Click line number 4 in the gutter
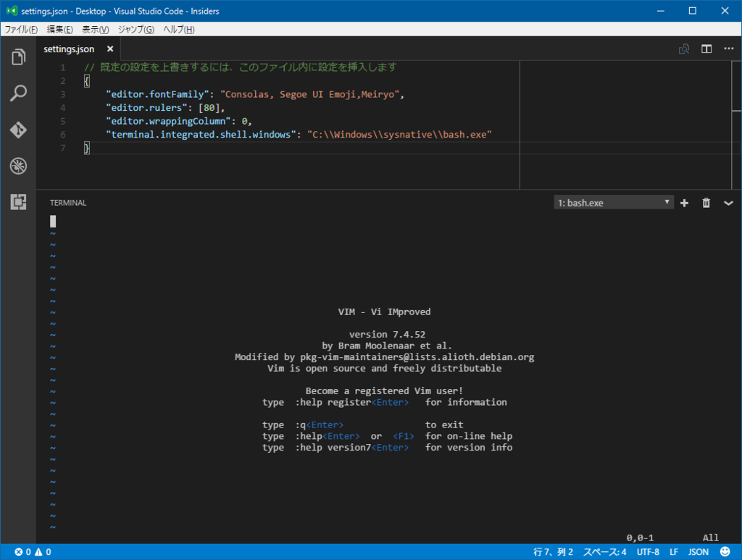Screen dimensions: 742x560 point(62,108)
